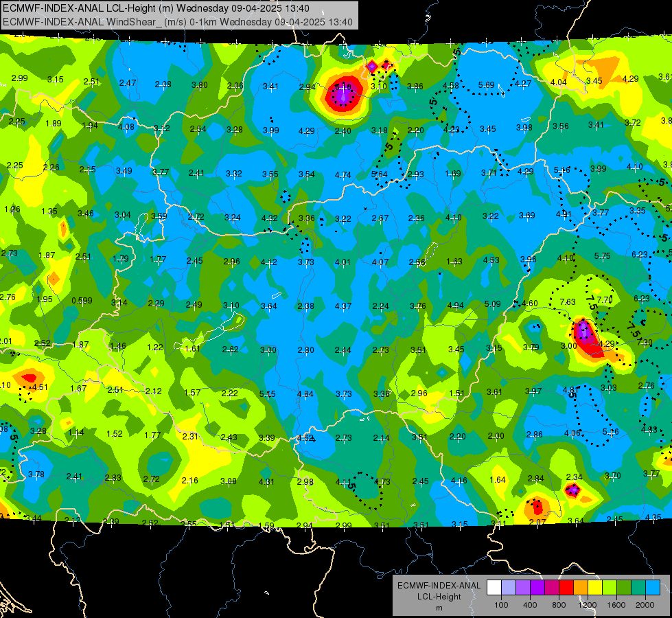The width and height of the screenshot is (672, 618).
Task: Click the wind shear value '4.32'
Action: (x=270, y=218)
